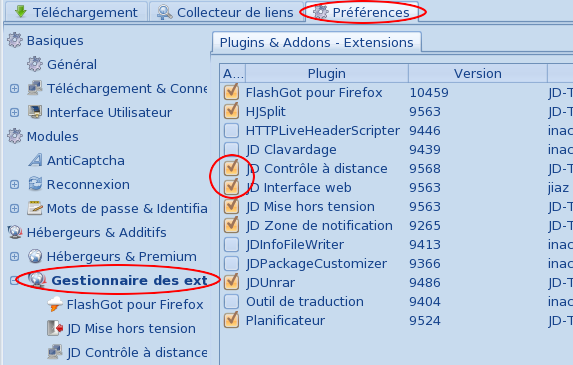573x365 pixels.
Task: Select the 'Planificateur' plugin name
Action: (x=285, y=320)
